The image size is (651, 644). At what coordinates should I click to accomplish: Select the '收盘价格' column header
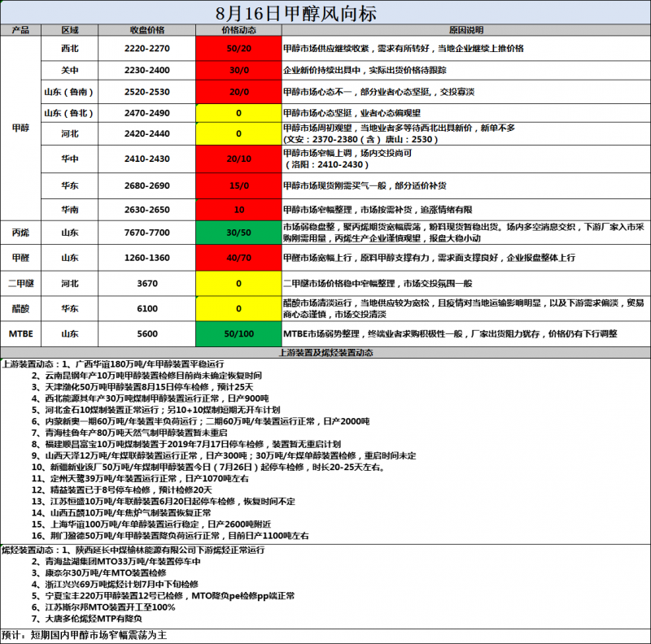[x=147, y=30]
